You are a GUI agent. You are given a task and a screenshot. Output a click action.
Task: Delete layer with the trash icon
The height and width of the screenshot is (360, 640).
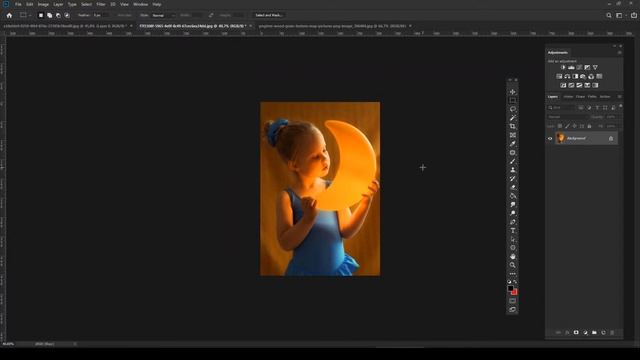pos(612,333)
